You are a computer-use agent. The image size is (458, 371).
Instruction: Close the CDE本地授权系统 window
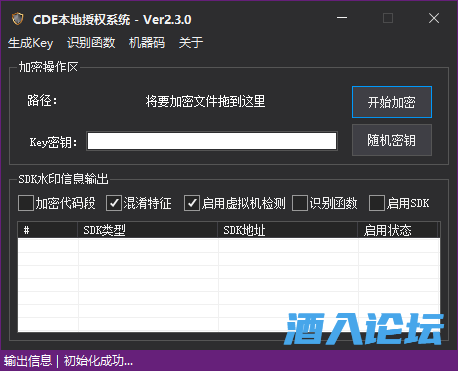434,18
